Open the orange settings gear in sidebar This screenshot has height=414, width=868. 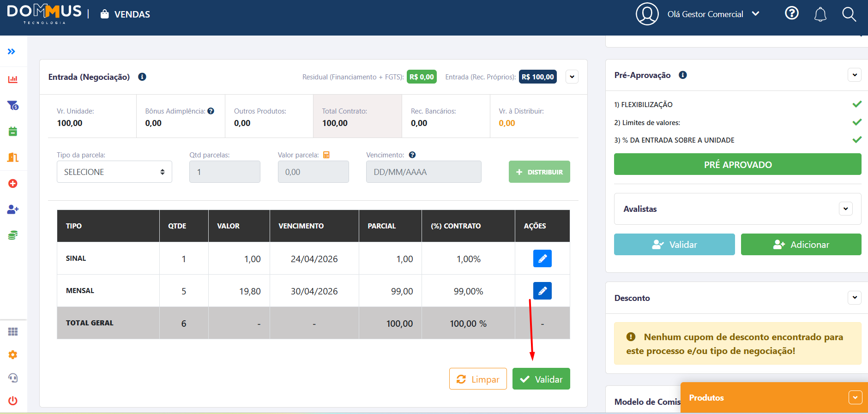coord(13,354)
